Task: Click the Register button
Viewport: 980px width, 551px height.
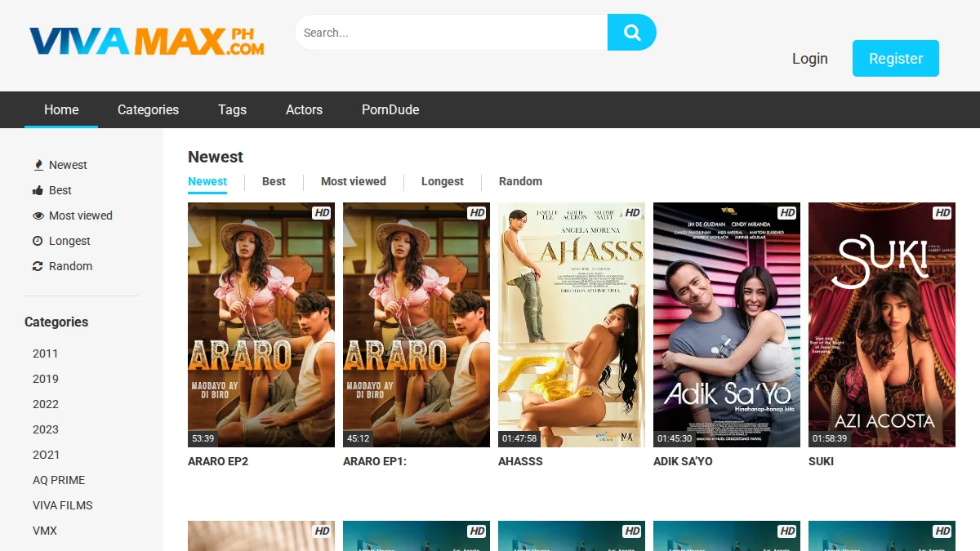Action: point(896,59)
